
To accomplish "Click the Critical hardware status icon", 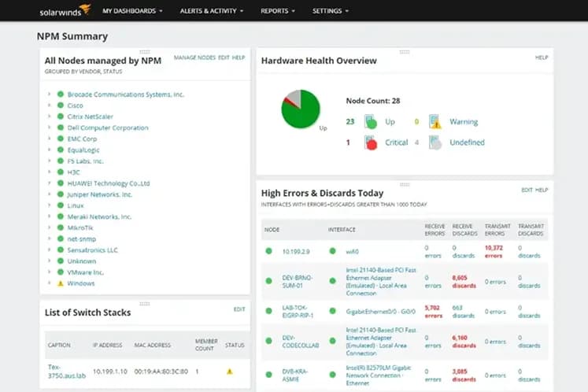I will [371, 142].
